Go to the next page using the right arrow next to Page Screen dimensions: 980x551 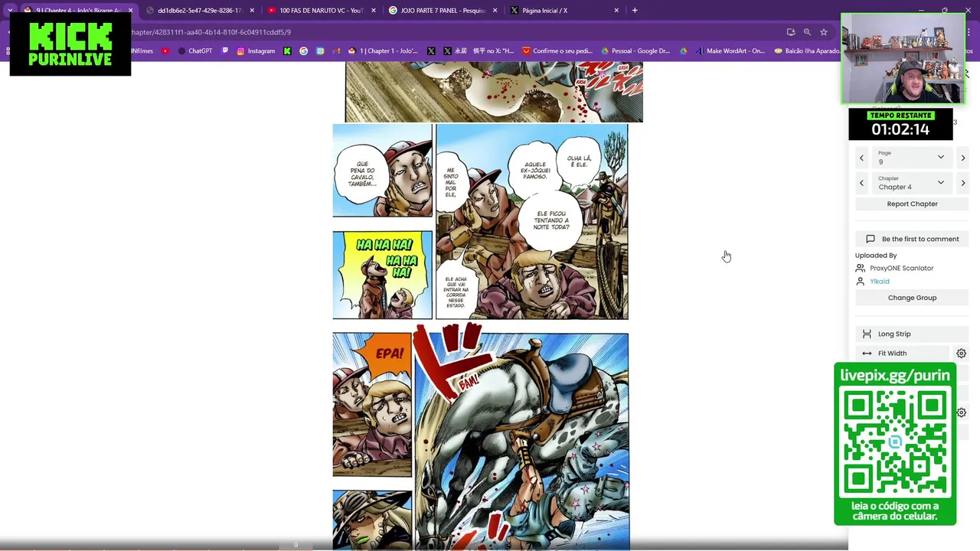[x=962, y=158]
